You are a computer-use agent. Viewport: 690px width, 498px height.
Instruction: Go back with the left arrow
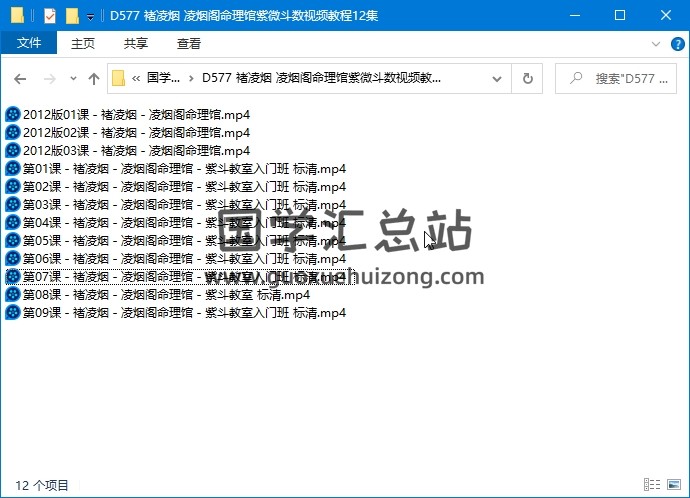point(20,79)
